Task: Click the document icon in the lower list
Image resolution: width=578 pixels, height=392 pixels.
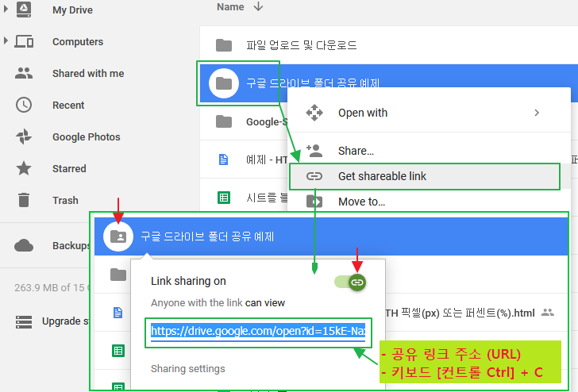Action: 118,313
